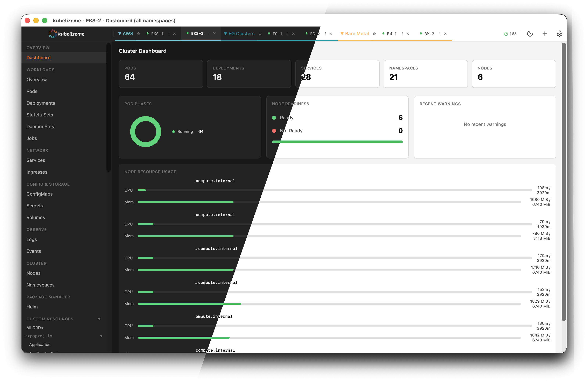The width and height of the screenshot is (588, 381).
Task: Open Helm package manager page
Action: pyautogui.click(x=32, y=307)
